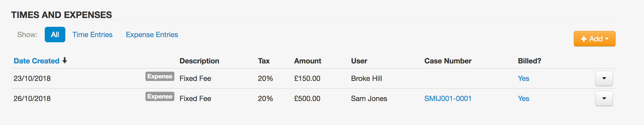This screenshot has height=125, width=644.
Task: Click the Expense badge on the 23/10/2018 row
Action: 160,76
